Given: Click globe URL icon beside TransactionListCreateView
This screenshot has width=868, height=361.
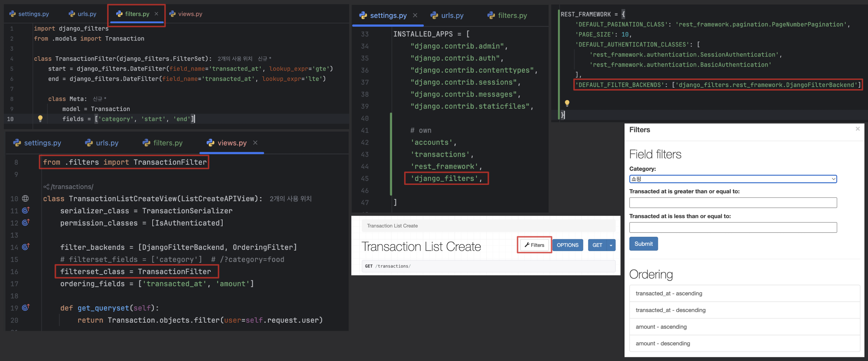Looking at the screenshot, I should pos(25,198).
